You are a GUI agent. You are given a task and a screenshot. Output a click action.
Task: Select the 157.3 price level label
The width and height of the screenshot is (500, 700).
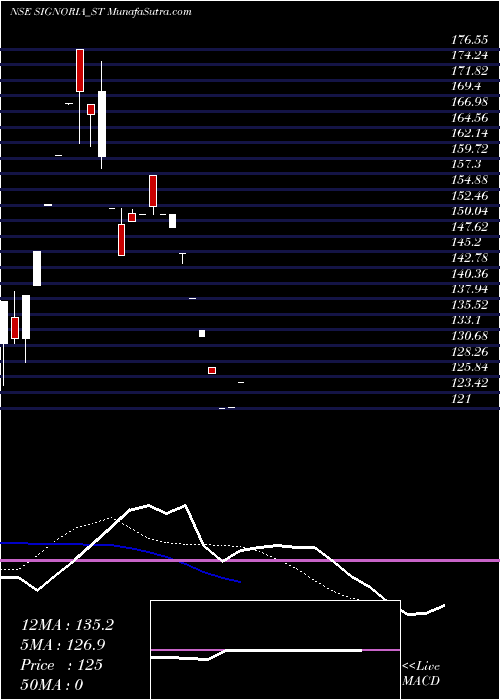466,164
